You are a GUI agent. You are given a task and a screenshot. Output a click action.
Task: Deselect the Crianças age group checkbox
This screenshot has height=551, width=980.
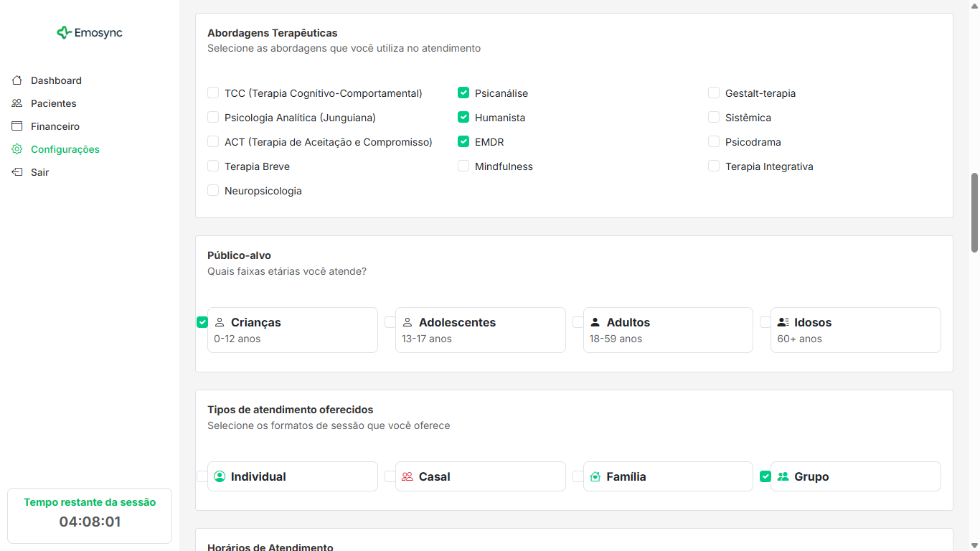point(202,322)
